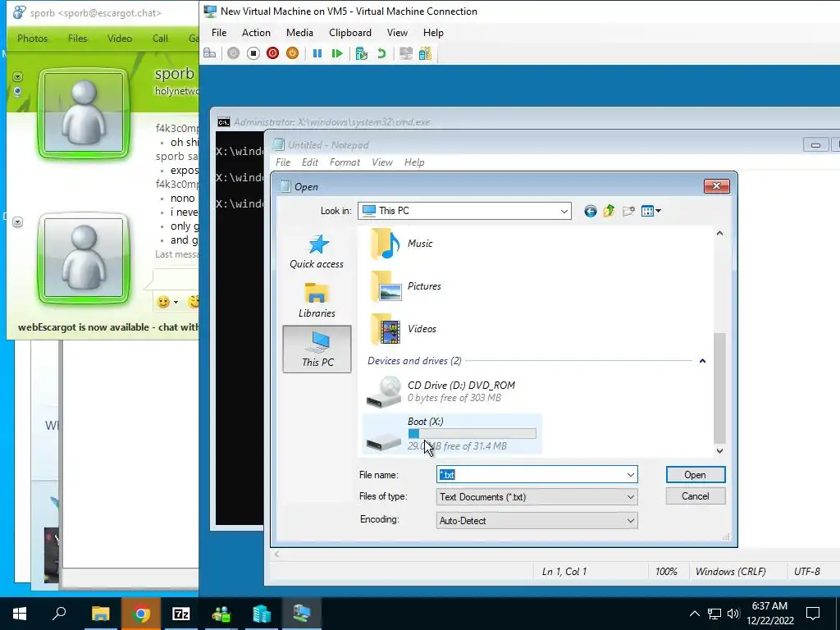Open the VM Connection File menu
This screenshot has width=840, height=630.
point(219,33)
